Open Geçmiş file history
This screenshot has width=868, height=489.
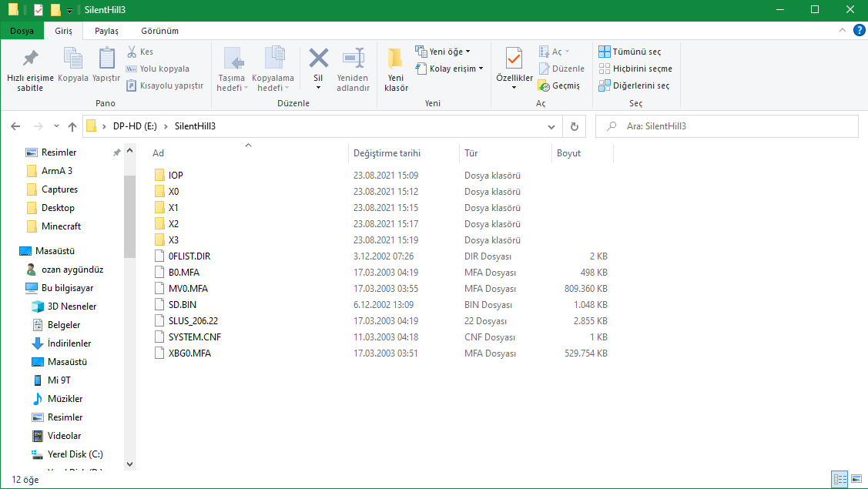click(x=559, y=85)
